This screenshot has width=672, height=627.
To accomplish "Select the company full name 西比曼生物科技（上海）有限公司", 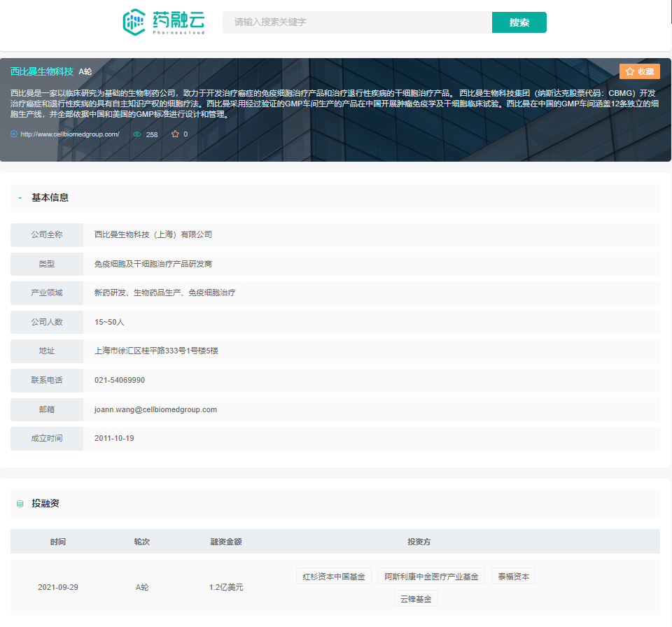I will pos(153,234).
